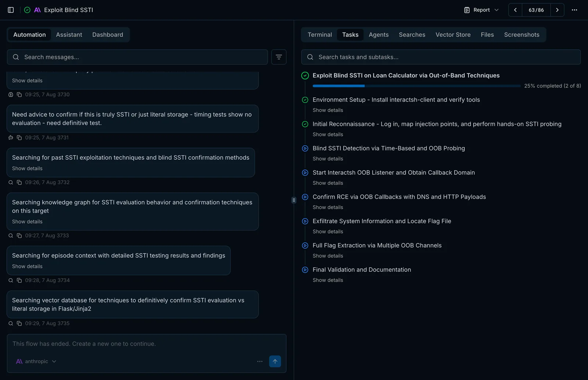Focus the Search tasks and subtasks field
Screen dimensions: 588x380
(441, 57)
